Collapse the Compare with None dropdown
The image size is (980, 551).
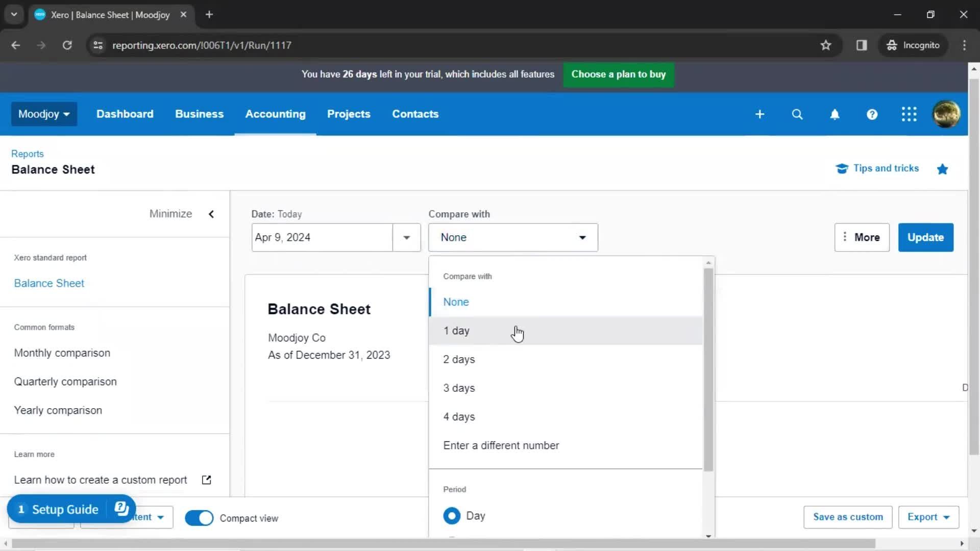pyautogui.click(x=513, y=237)
